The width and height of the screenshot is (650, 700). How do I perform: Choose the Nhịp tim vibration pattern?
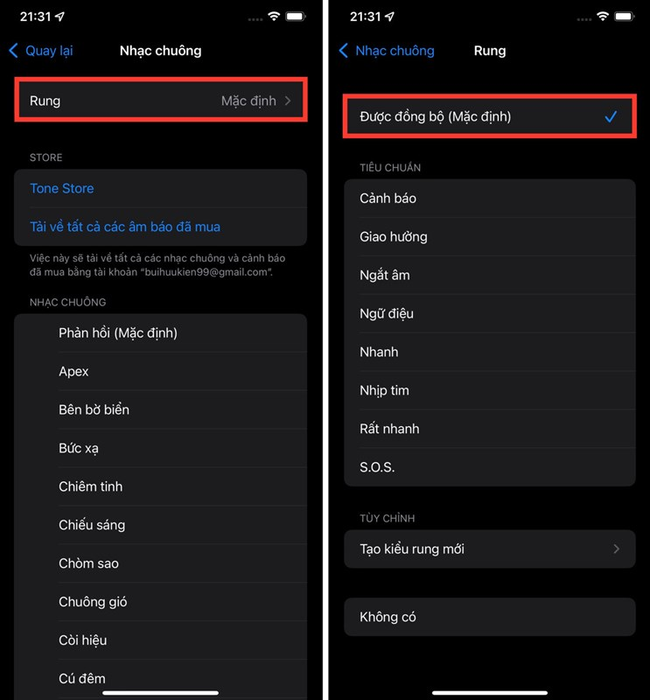490,391
